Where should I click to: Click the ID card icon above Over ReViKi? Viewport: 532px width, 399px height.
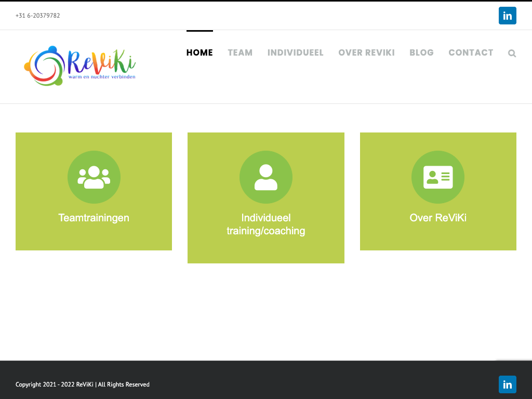tap(438, 177)
